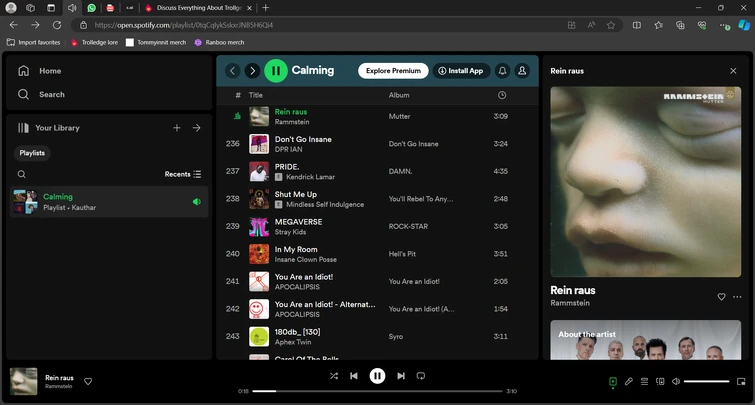
Task: Open artist link Kendrick Lamar
Action: tap(311, 177)
